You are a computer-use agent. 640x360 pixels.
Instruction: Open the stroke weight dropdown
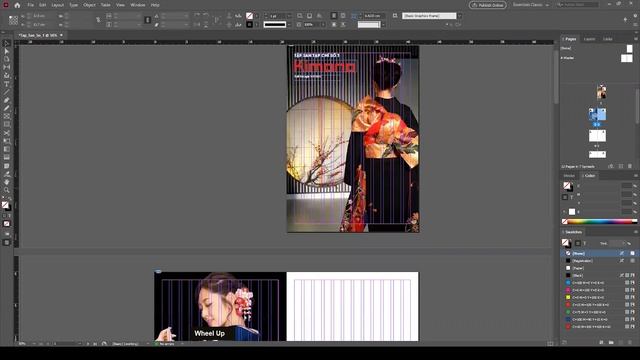(289, 16)
